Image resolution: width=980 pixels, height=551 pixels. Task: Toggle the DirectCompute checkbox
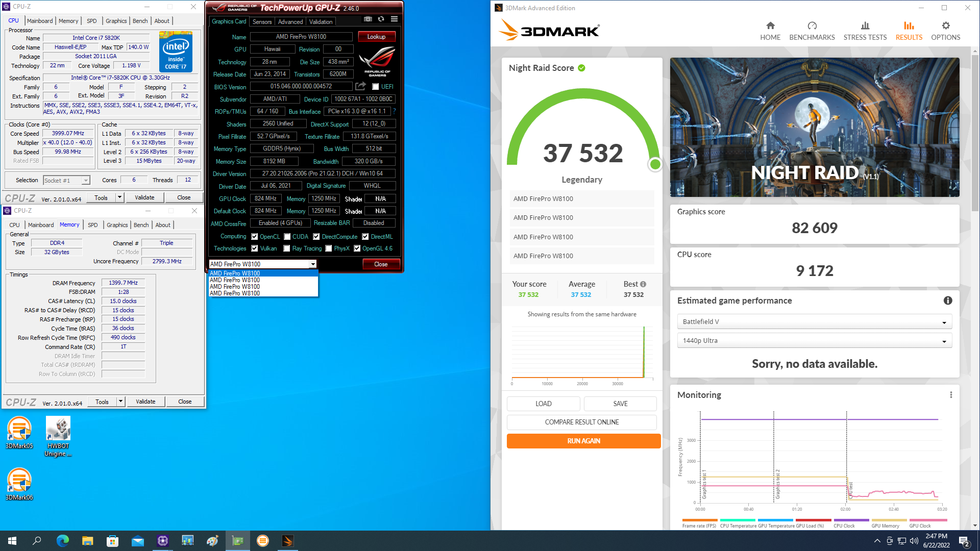(316, 237)
